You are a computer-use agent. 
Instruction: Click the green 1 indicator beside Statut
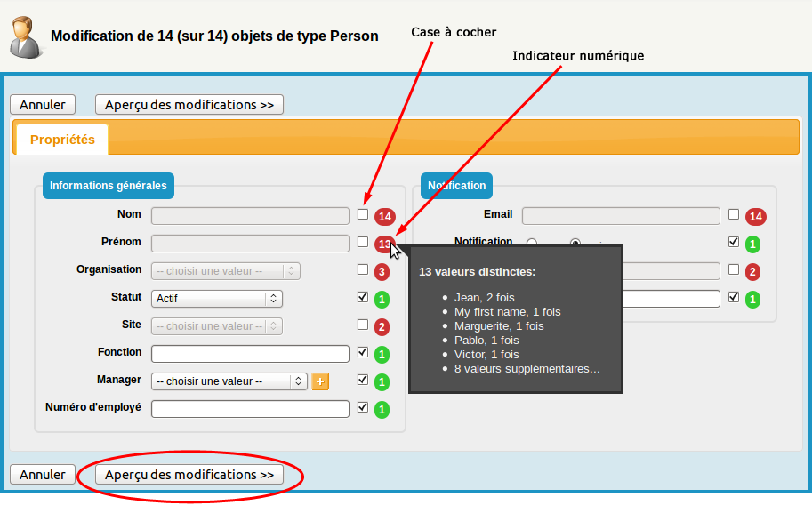pyautogui.click(x=382, y=299)
